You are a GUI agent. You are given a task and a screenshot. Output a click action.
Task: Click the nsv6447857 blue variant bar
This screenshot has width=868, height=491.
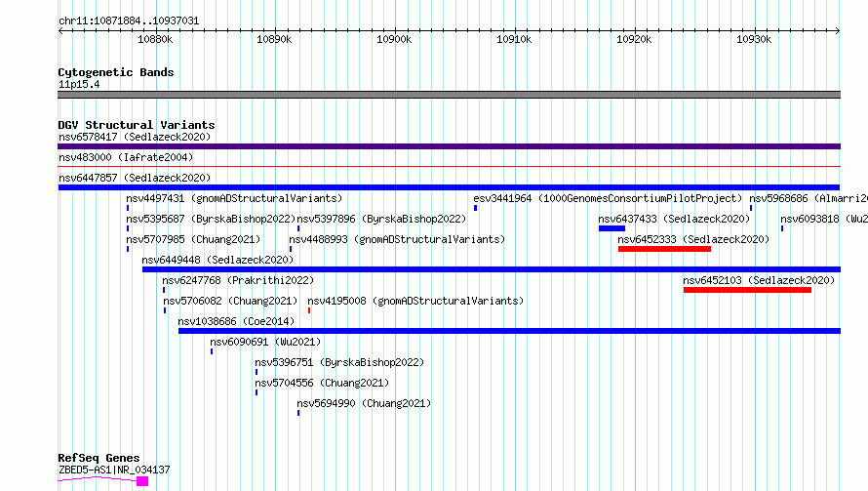[x=449, y=187]
